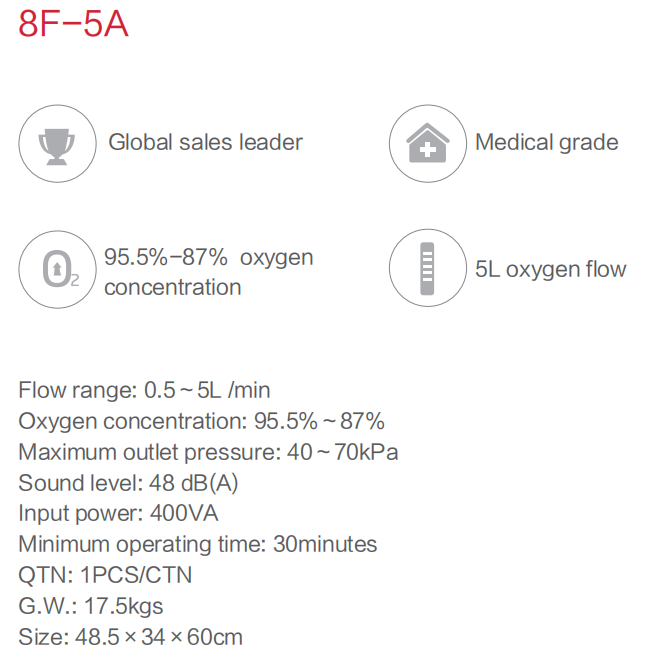This screenshot has height=653, width=655.
Task: Click the Maximum outlet pressure line
Action: point(208,452)
